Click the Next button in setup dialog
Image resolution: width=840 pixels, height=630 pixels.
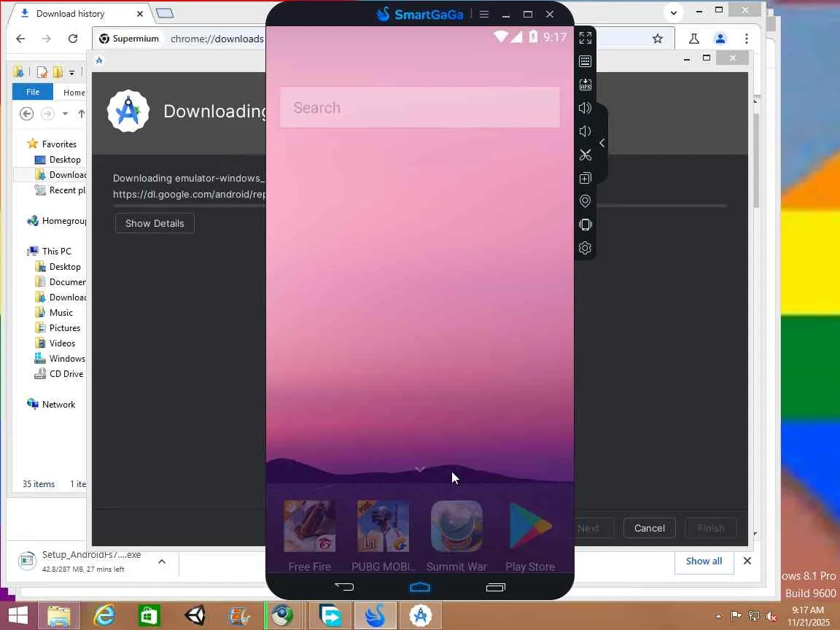click(x=588, y=528)
